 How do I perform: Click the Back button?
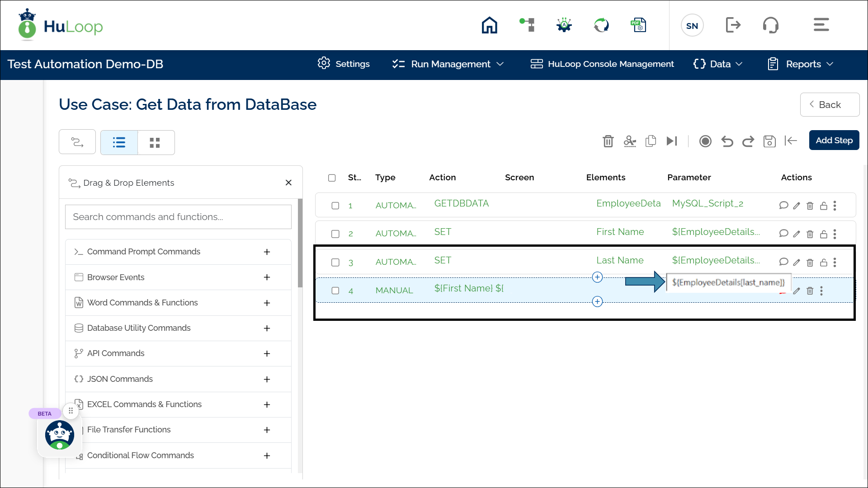829,105
